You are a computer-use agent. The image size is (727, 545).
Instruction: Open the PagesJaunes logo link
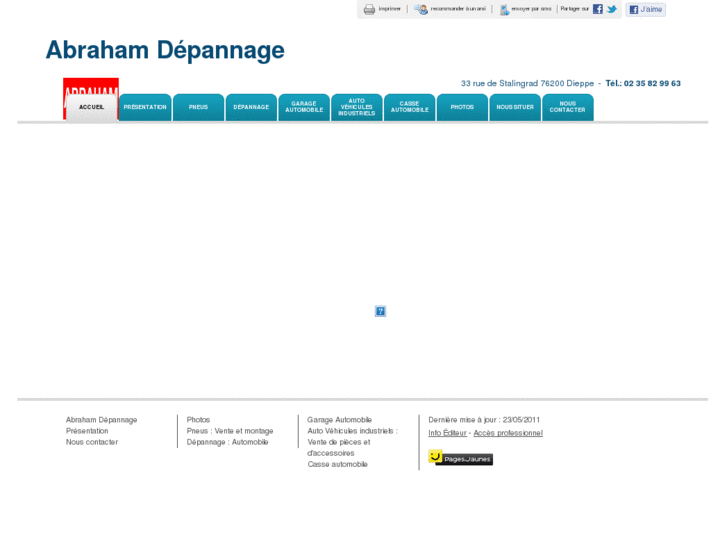click(460, 457)
